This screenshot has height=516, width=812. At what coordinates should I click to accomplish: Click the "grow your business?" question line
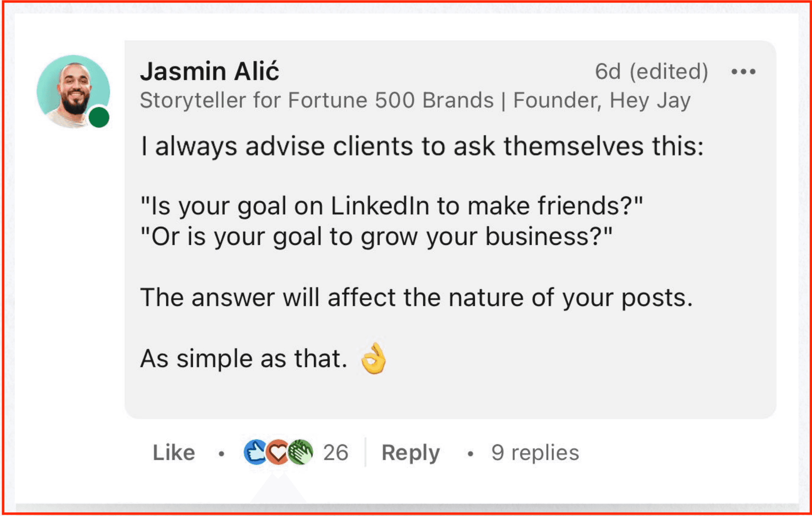point(376,236)
